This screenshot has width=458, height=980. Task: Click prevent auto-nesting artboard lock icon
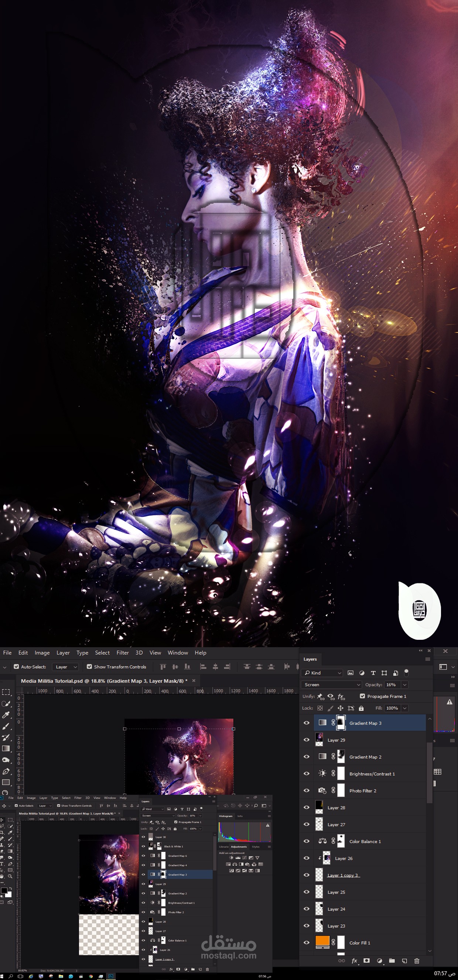[351, 708]
